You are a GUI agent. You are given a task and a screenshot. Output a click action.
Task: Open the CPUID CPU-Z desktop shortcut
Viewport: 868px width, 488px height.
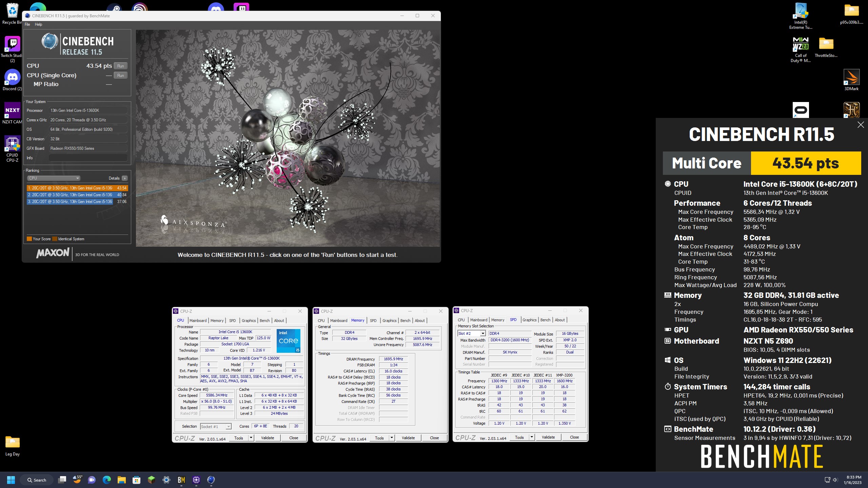[13, 149]
